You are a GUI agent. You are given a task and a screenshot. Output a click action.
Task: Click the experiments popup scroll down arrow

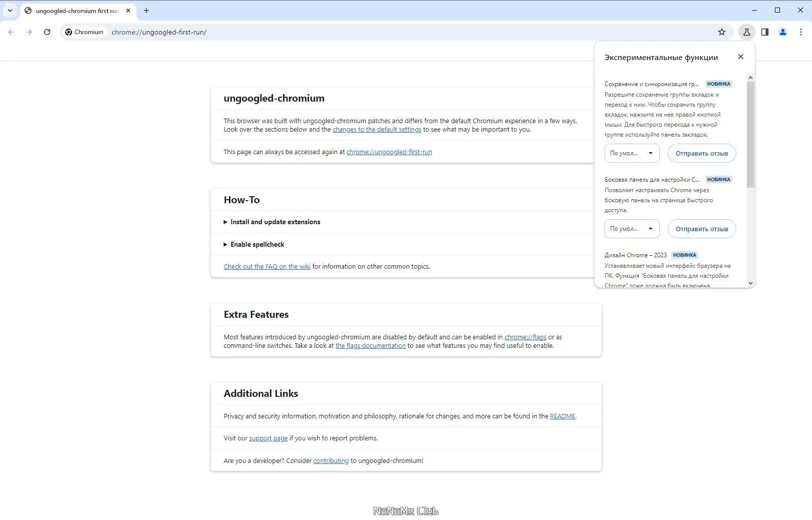(x=750, y=283)
